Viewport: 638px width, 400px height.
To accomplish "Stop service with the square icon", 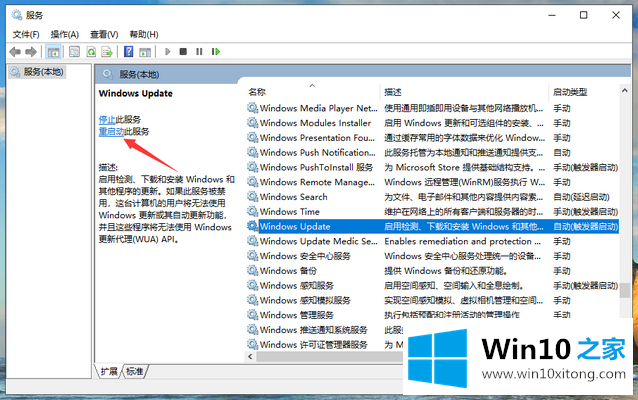I will [183, 52].
